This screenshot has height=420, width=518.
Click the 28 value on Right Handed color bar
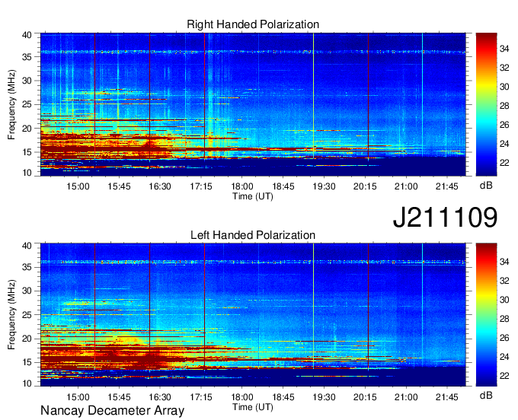504,106
